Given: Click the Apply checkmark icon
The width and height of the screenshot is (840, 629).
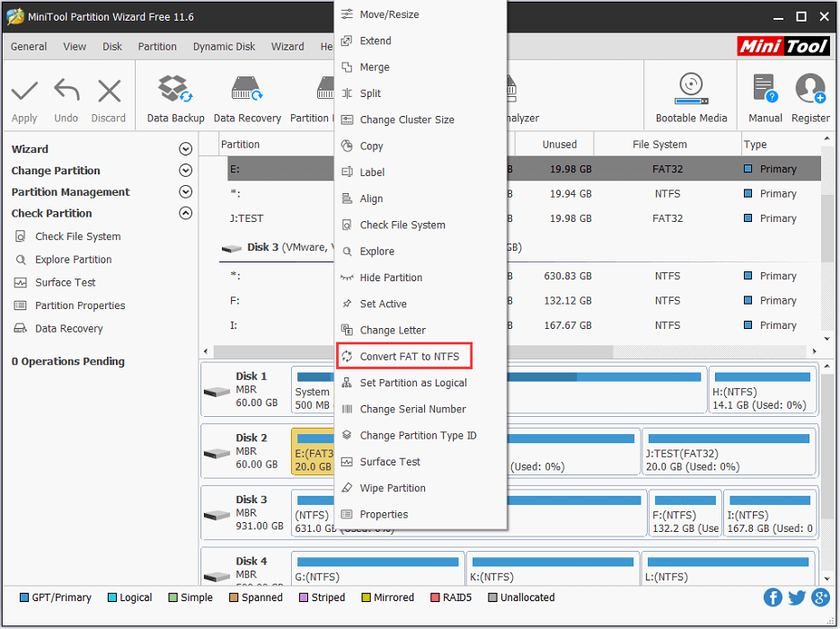Looking at the screenshot, I should tap(24, 91).
